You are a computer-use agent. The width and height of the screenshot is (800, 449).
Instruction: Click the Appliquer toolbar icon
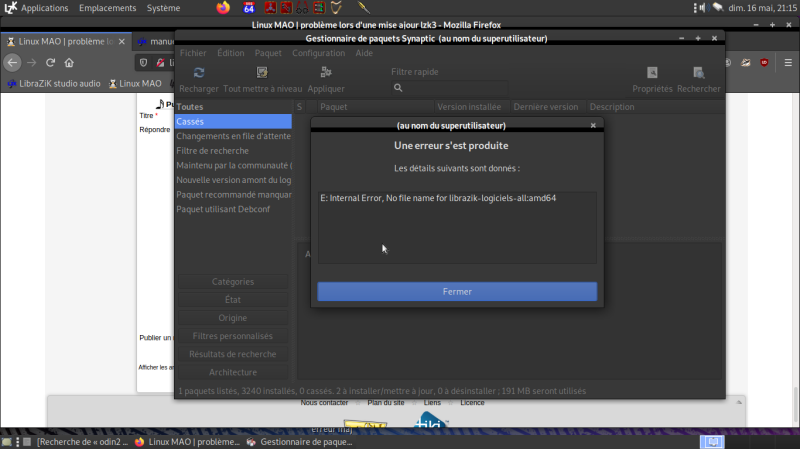click(326, 73)
